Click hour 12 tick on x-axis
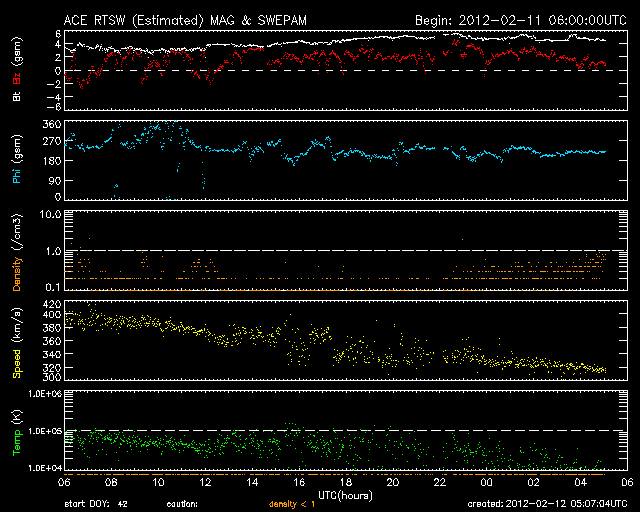Screen dimensions: 640x512 click(x=205, y=482)
